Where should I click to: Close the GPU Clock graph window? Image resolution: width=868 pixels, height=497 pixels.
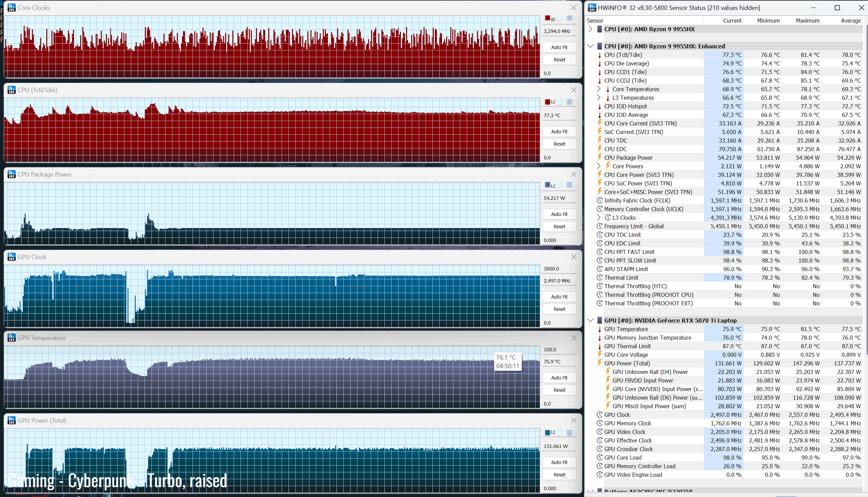(x=574, y=257)
